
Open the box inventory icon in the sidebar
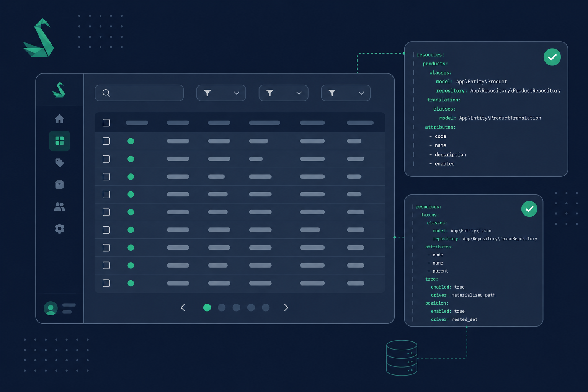(59, 185)
